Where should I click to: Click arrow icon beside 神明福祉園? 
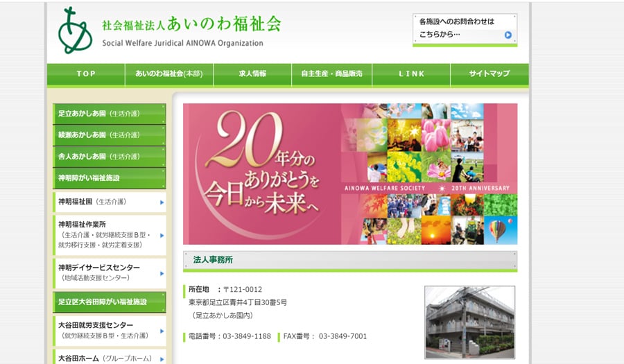(162, 202)
